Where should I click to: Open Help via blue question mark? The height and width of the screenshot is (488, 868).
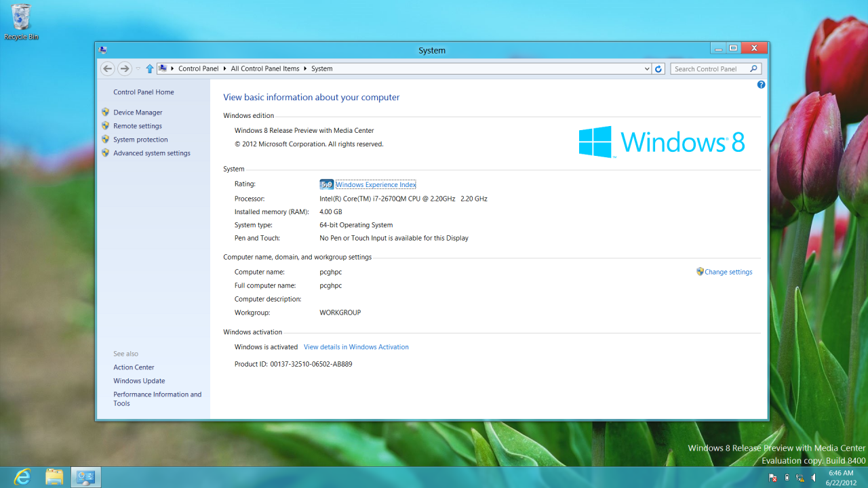pos(761,85)
